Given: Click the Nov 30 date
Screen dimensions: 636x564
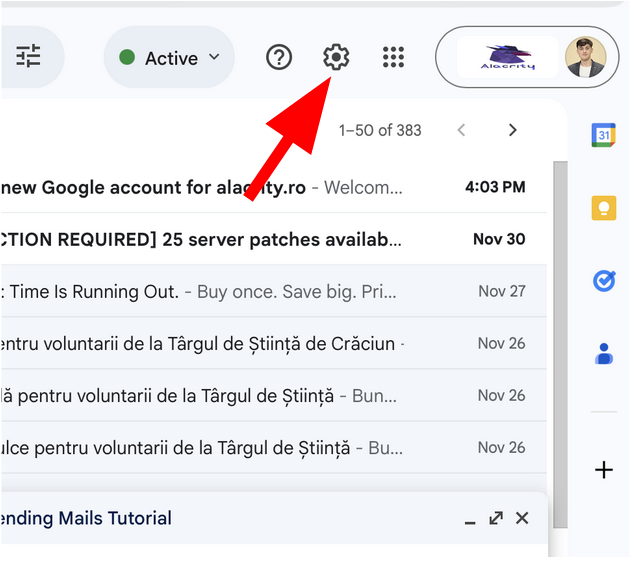Looking at the screenshot, I should (499, 239).
